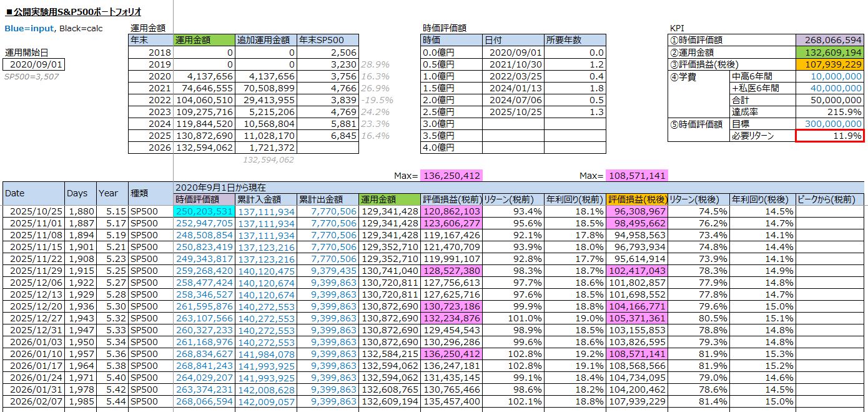This screenshot has width=868, height=412.
Task: Click the 目標 value 300,000,000
Action: pyautogui.click(x=830, y=124)
